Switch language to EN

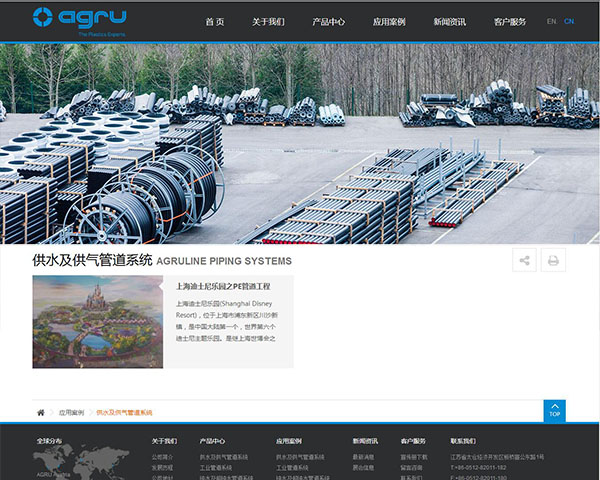pyautogui.click(x=552, y=21)
